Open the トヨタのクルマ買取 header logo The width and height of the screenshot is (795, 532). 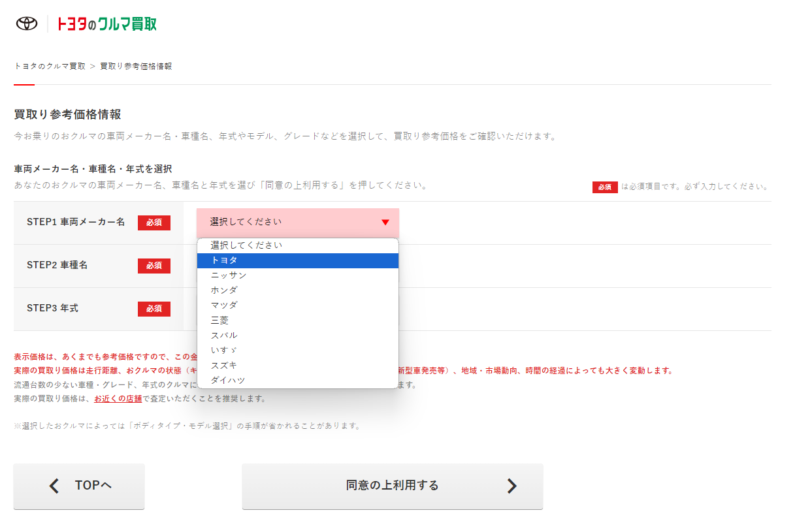(107, 24)
